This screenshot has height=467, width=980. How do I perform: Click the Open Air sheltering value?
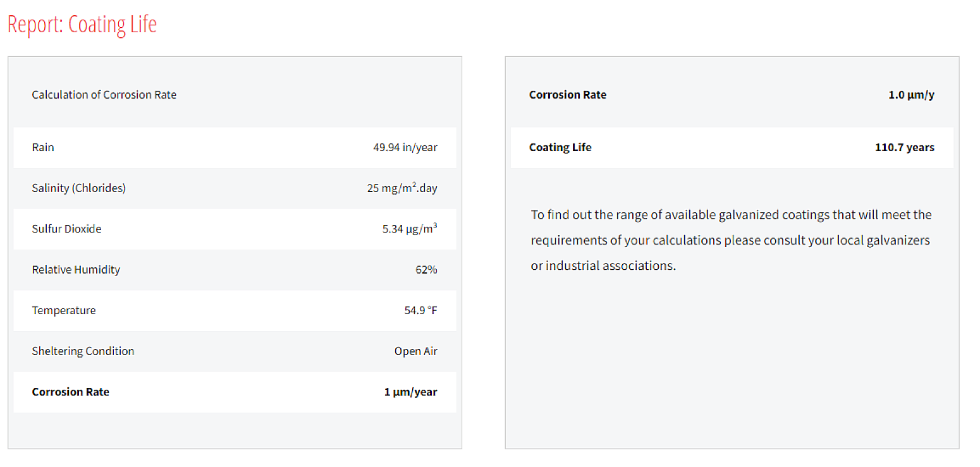(x=415, y=351)
